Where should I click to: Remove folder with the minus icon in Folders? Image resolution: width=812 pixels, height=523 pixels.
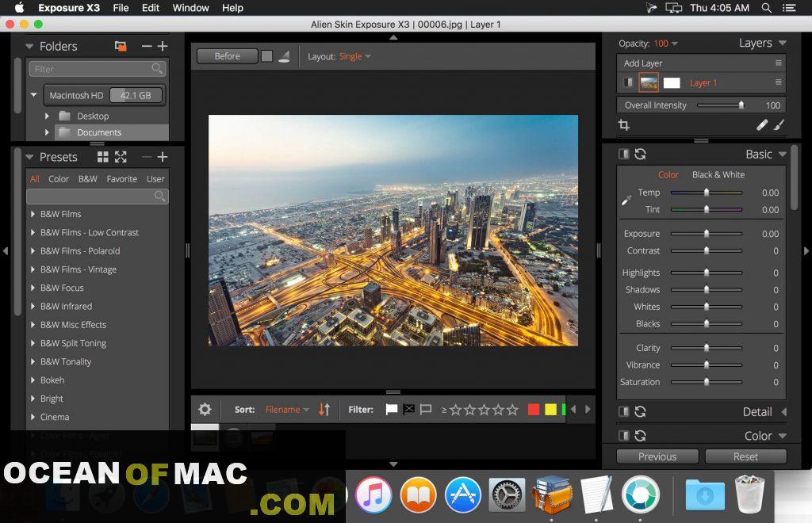pyautogui.click(x=147, y=46)
